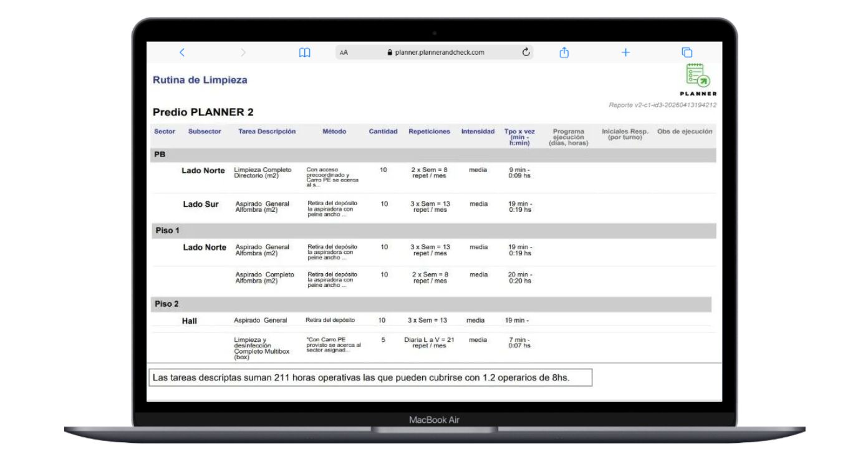
Task: Click the Obs de ejecución column header
Action: click(x=685, y=132)
